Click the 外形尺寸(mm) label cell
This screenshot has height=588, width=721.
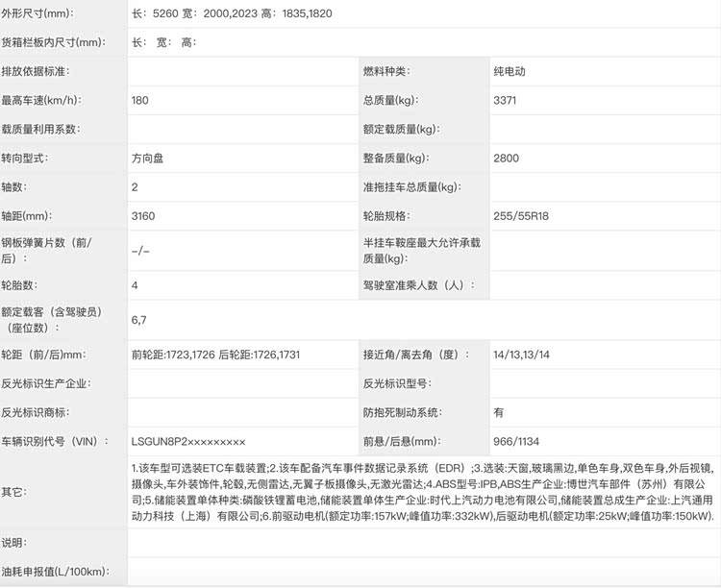pos(37,12)
